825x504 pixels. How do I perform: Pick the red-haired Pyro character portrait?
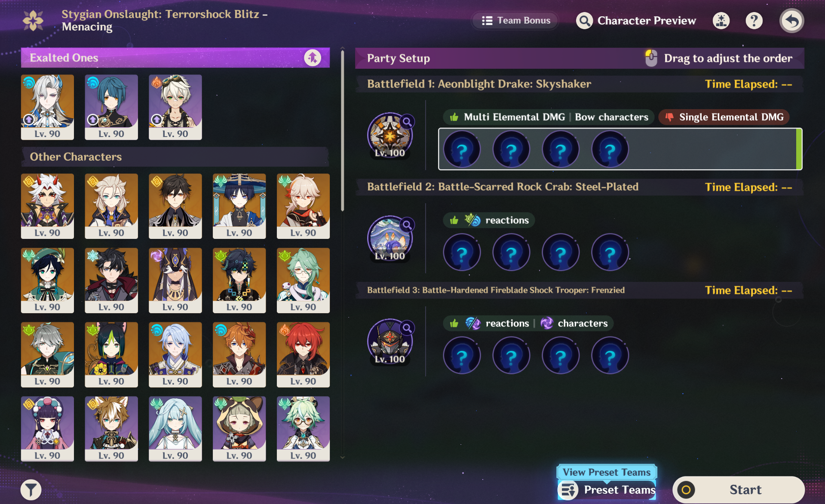click(303, 354)
